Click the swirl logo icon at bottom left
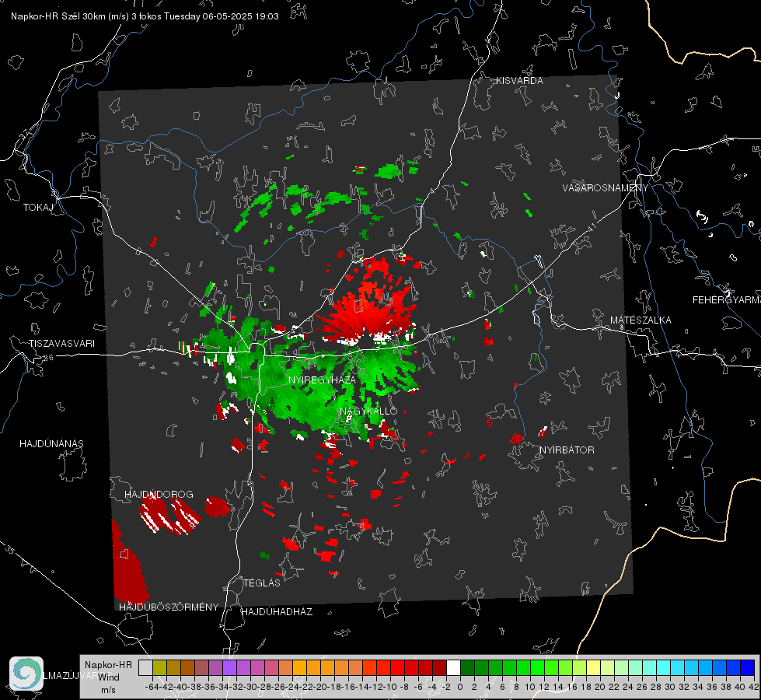This screenshot has width=761, height=700. click(26, 674)
